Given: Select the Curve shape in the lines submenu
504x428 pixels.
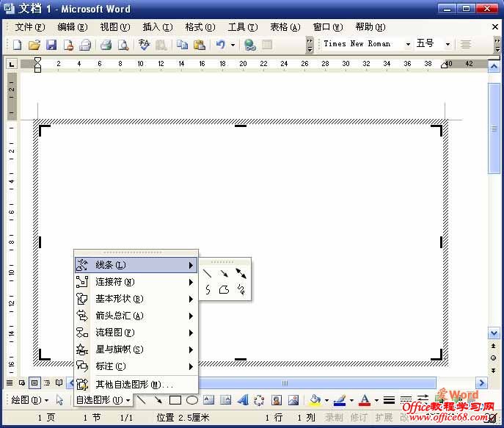Looking at the screenshot, I should (208, 289).
